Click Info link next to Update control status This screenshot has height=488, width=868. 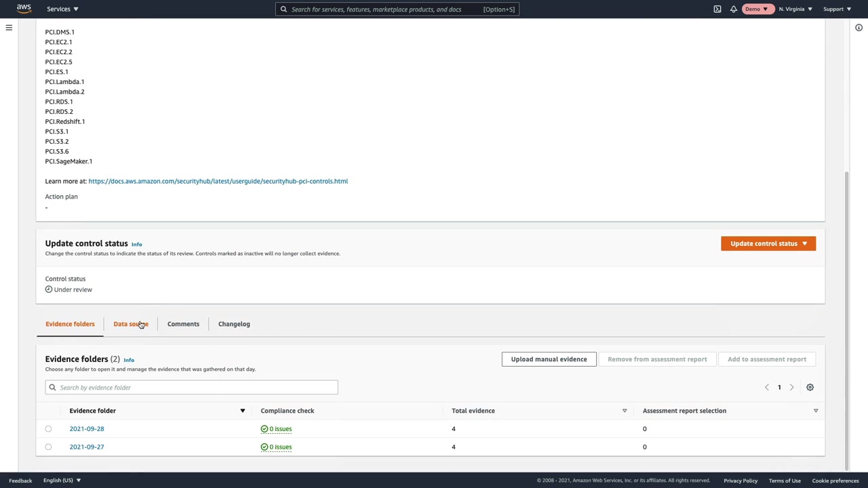point(136,244)
